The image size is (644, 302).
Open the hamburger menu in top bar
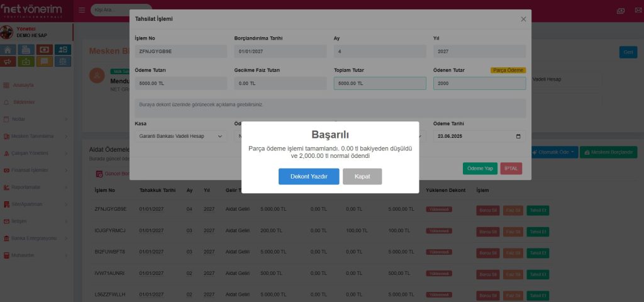click(82, 11)
